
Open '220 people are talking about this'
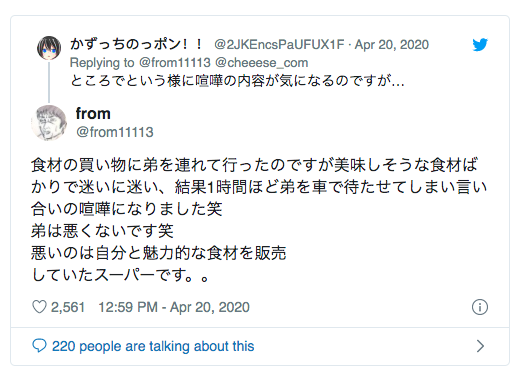point(153,346)
